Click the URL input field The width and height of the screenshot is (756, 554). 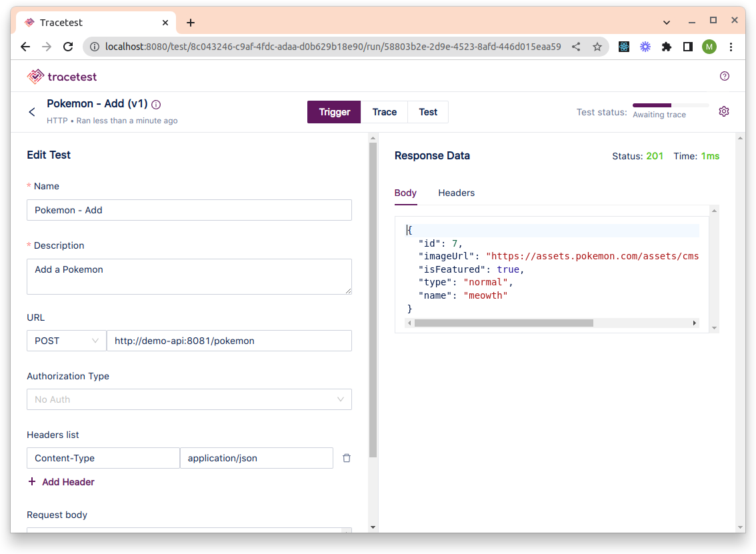point(229,341)
